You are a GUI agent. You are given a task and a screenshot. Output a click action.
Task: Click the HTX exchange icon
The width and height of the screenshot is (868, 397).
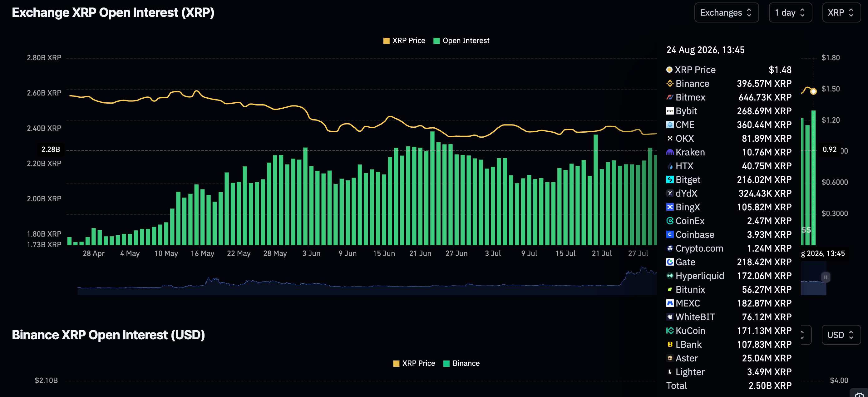click(669, 166)
